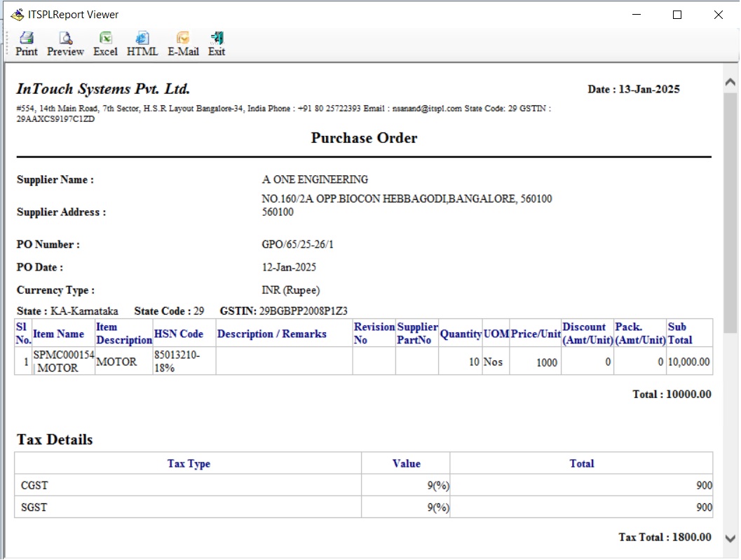Export the purchase order as HTML
Screen dimensions: 741x560
(x=142, y=43)
